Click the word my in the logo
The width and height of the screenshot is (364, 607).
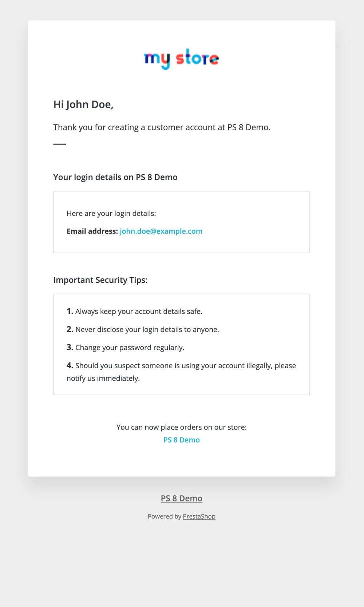click(157, 59)
